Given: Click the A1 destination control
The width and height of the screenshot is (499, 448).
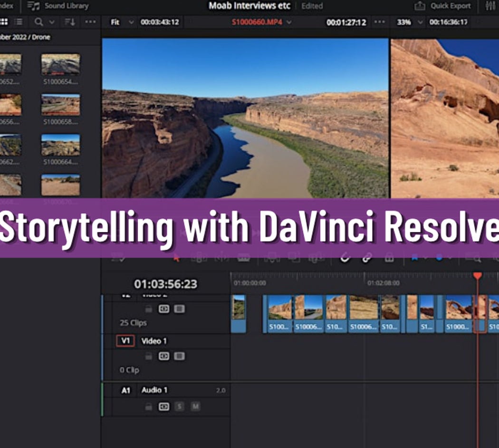Looking at the screenshot, I should (126, 390).
